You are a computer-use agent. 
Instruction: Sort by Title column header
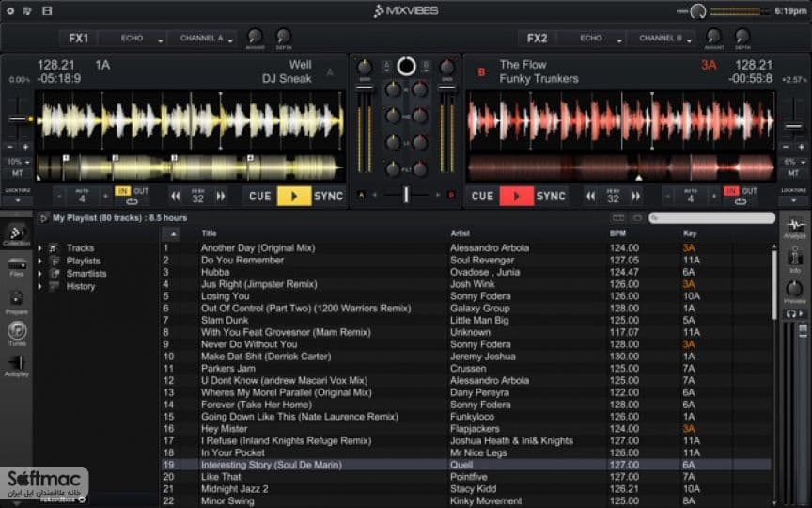210,234
